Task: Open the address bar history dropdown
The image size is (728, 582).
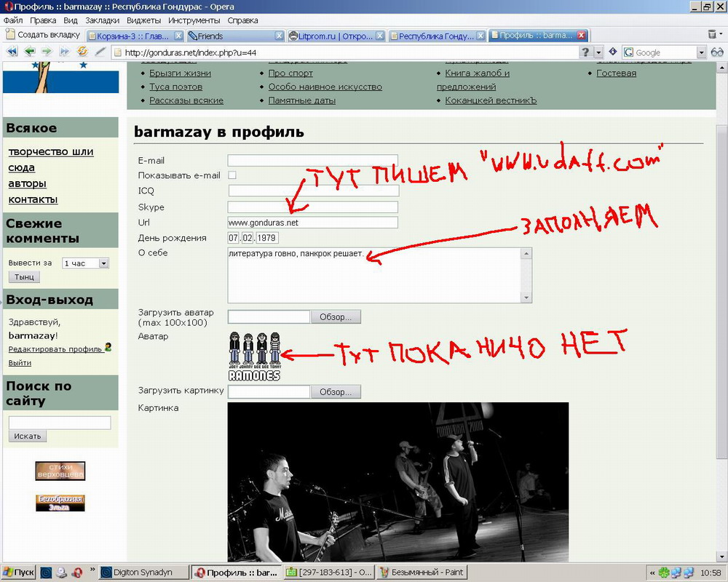Action: tap(598, 52)
